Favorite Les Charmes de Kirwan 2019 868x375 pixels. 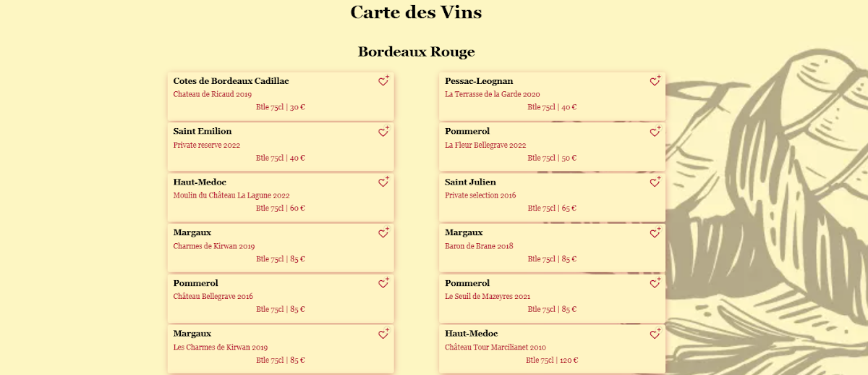(383, 334)
